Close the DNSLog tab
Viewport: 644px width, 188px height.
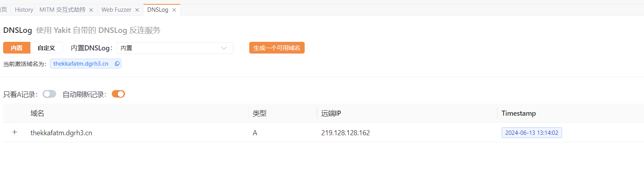(x=174, y=10)
